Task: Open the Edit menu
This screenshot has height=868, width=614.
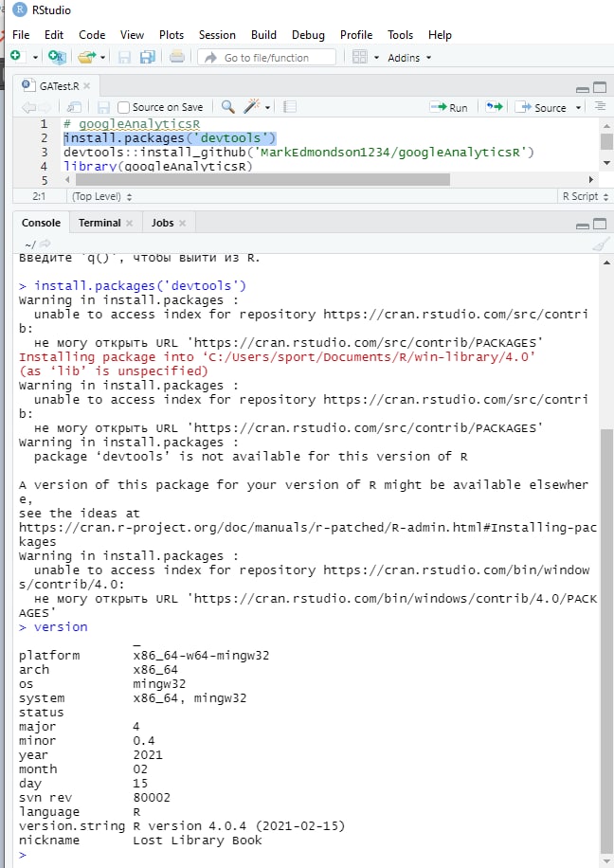Action: pyautogui.click(x=54, y=35)
